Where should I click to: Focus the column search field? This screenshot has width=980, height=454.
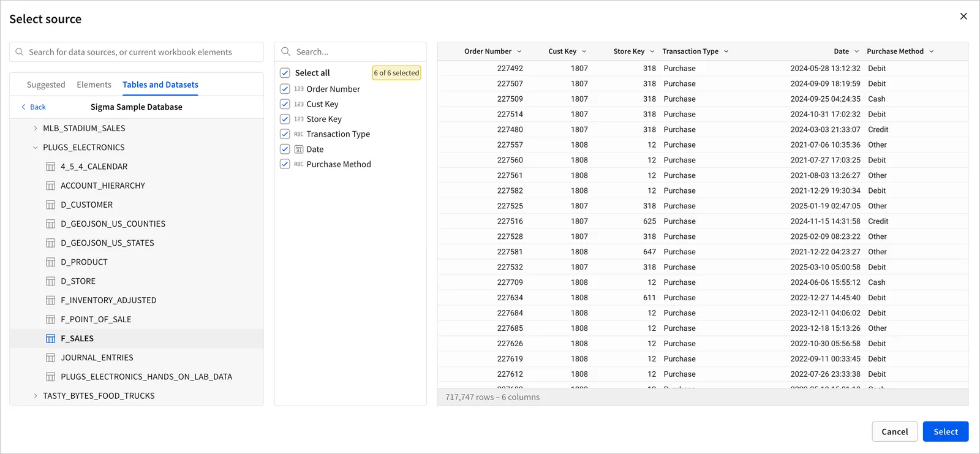click(350, 51)
